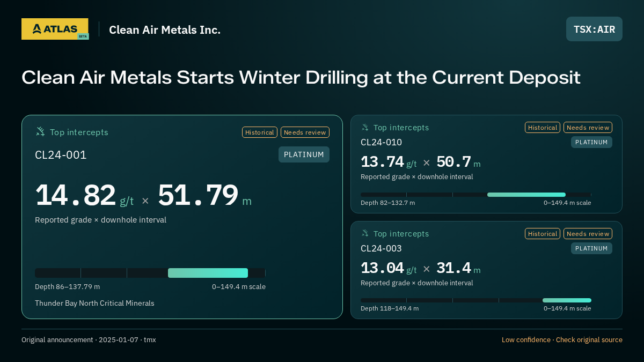The width and height of the screenshot is (644, 362).
Task: Select the Historical tag on CL24-003 card
Action: [x=543, y=234]
